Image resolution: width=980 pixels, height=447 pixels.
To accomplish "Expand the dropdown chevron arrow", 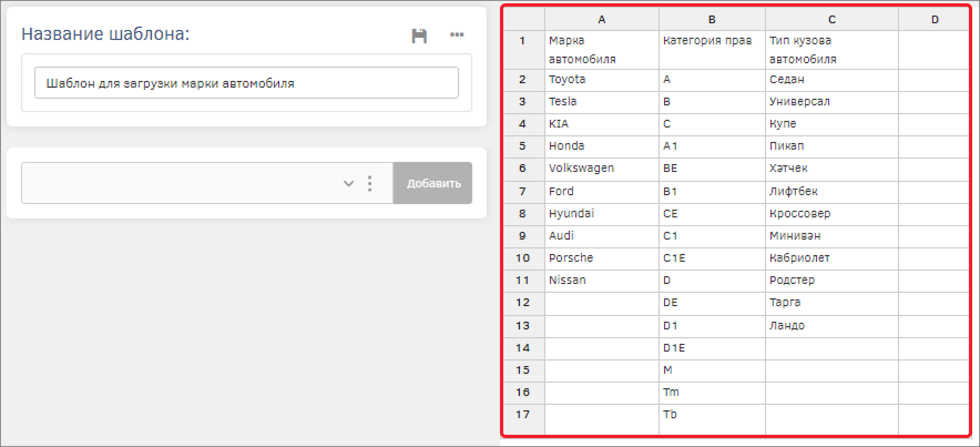I will click(x=349, y=184).
